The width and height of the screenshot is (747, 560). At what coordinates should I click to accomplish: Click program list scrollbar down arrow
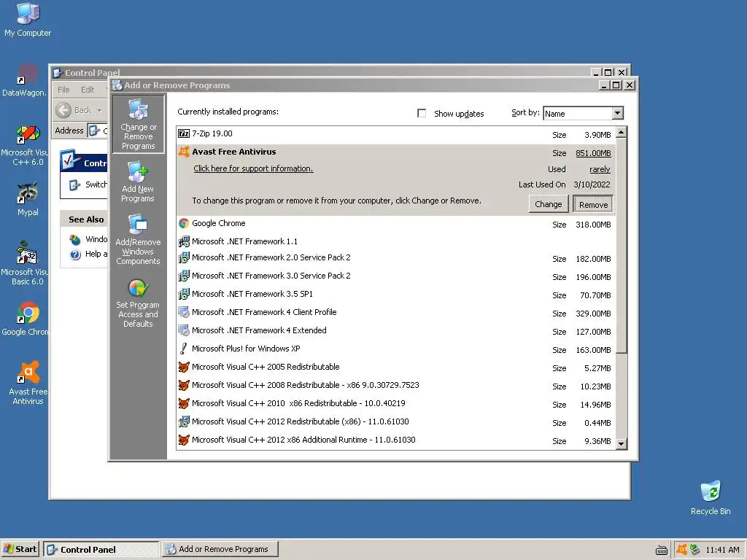[x=622, y=444]
